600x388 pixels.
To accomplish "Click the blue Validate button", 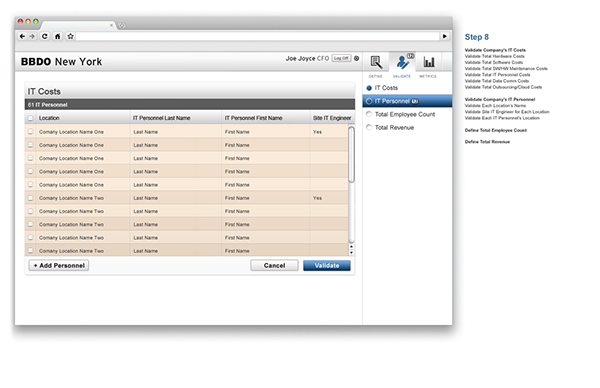I will (327, 265).
